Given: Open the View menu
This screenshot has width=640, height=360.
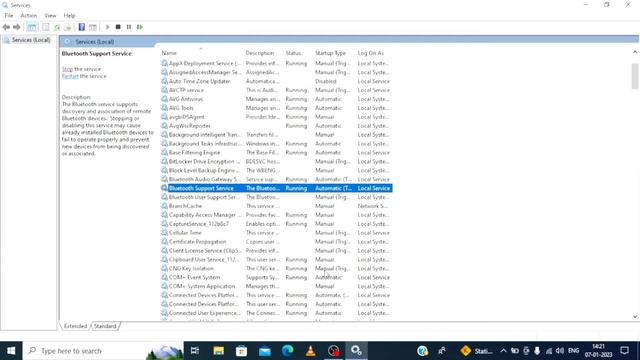Looking at the screenshot, I should pyautogui.click(x=50, y=16).
